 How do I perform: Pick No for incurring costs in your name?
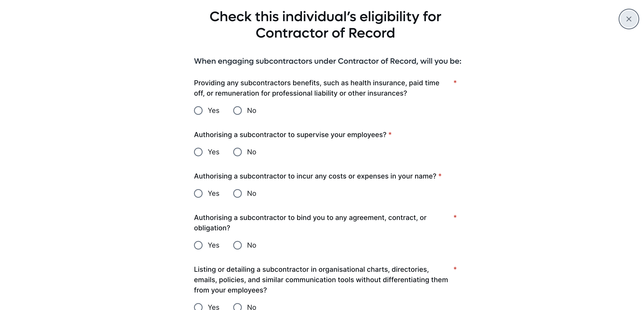click(x=237, y=193)
